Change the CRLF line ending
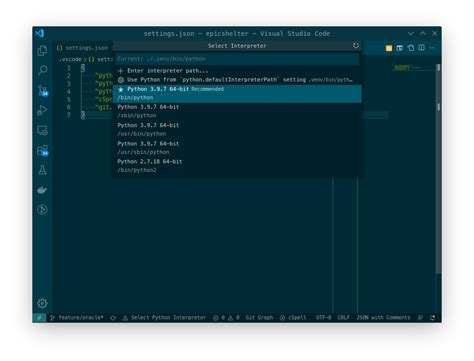474x361 pixels. [x=343, y=318]
